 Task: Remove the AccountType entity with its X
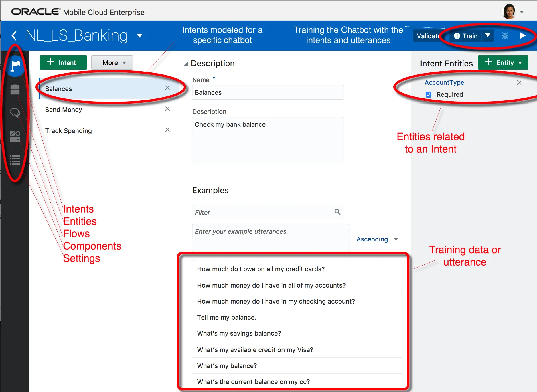519,83
